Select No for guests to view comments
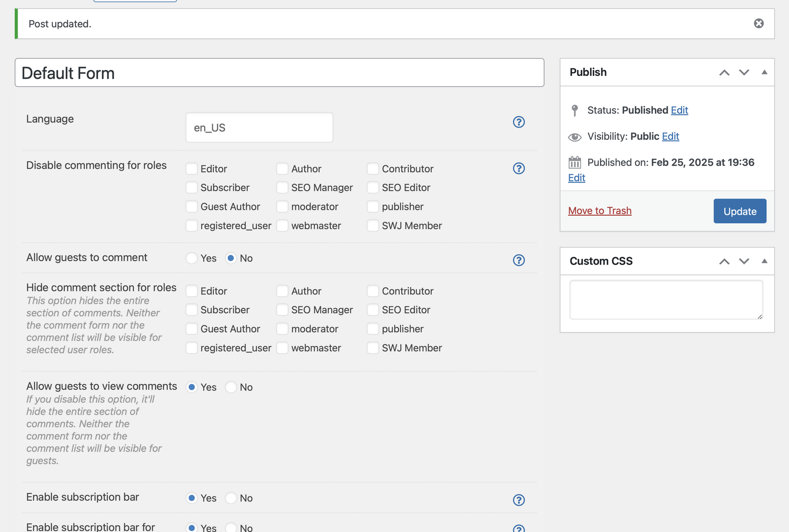789x532 pixels. click(231, 387)
